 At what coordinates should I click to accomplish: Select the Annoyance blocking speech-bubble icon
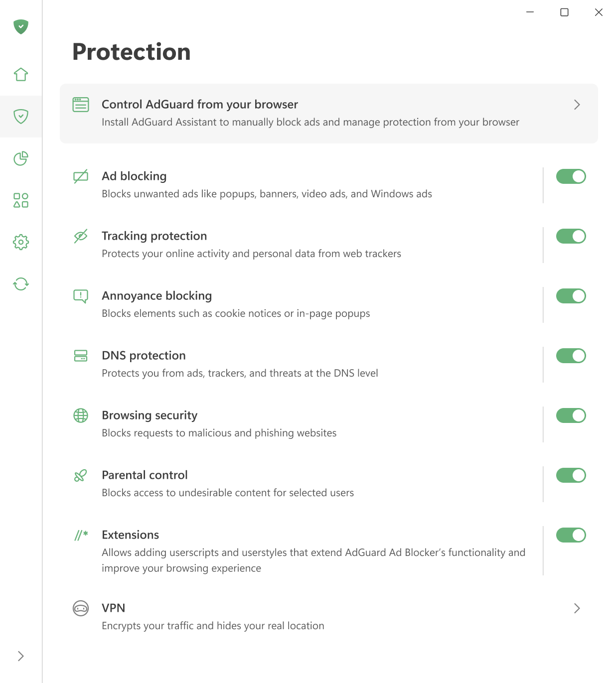click(80, 296)
